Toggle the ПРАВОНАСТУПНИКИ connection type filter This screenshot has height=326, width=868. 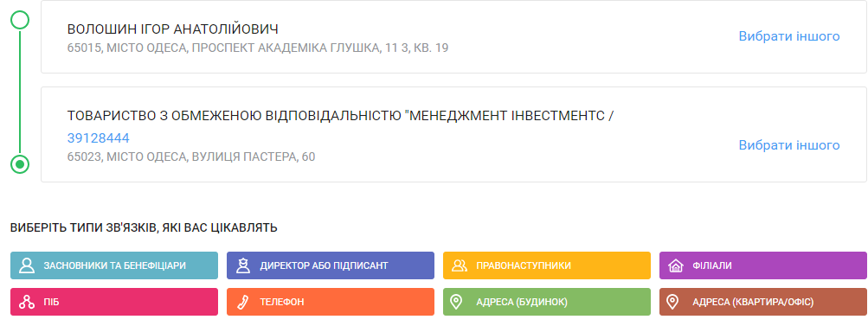[546, 265]
